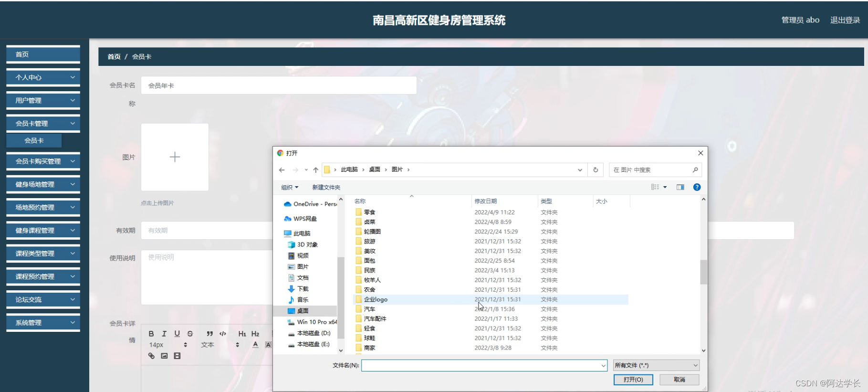Go back in the file dialog
This screenshot has width=868, height=392.
tap(282, 170)
